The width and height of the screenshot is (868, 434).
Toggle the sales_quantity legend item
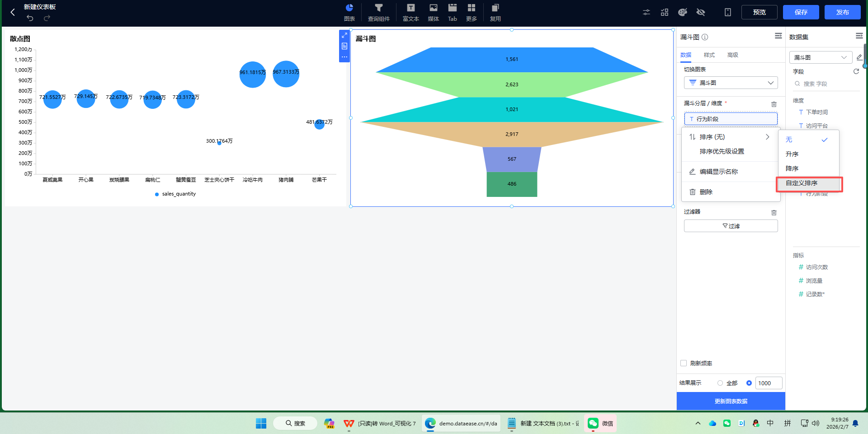coord(175,194)
